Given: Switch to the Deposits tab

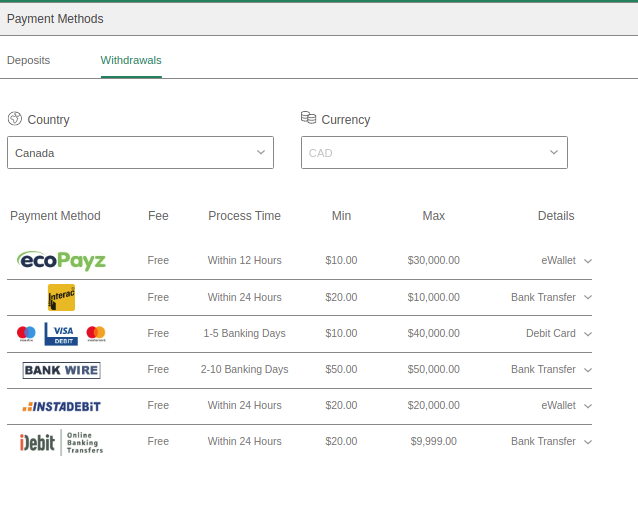Looking at the screenshot, I should pos(28,60).
